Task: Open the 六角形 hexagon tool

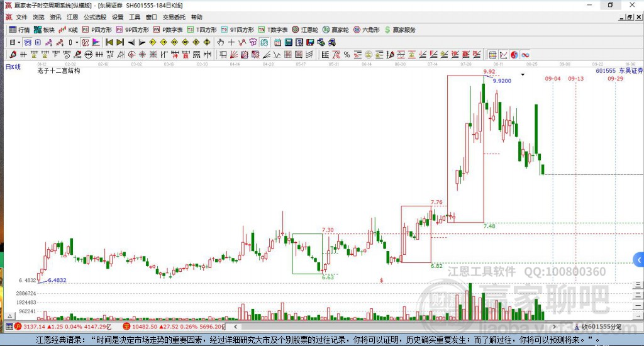Action: click(x=367, y=30)
